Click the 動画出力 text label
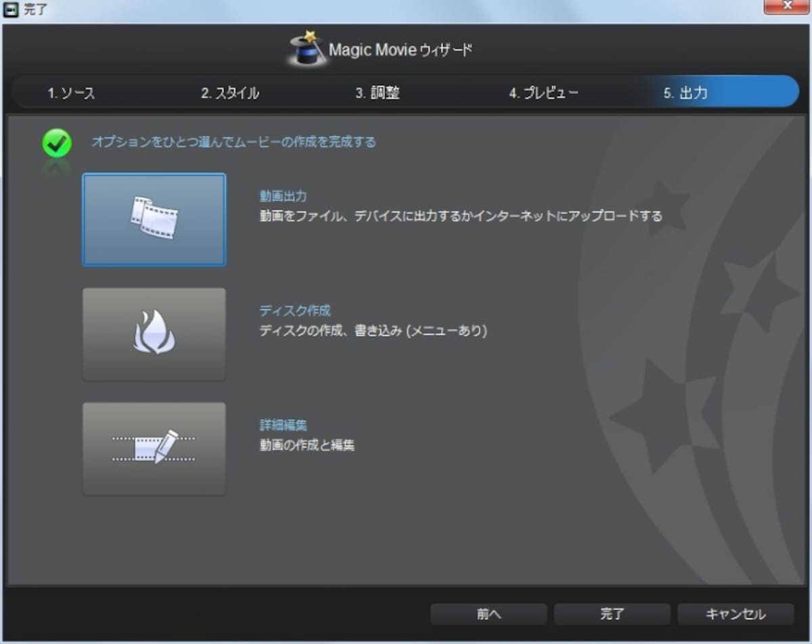The width and height of the screenshot is (812, 644). click(283, 196)
